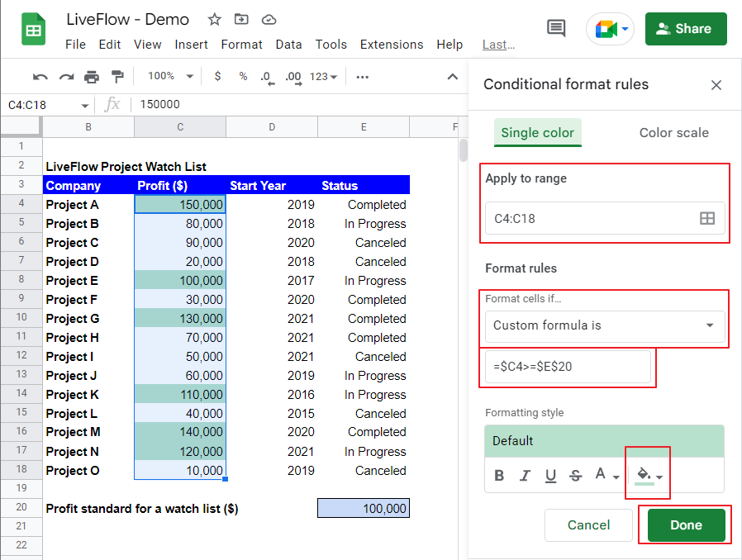This screenshot has width=742, height=560.
Task: Close the Conditional format rules panel
Action: coord(716,85)
